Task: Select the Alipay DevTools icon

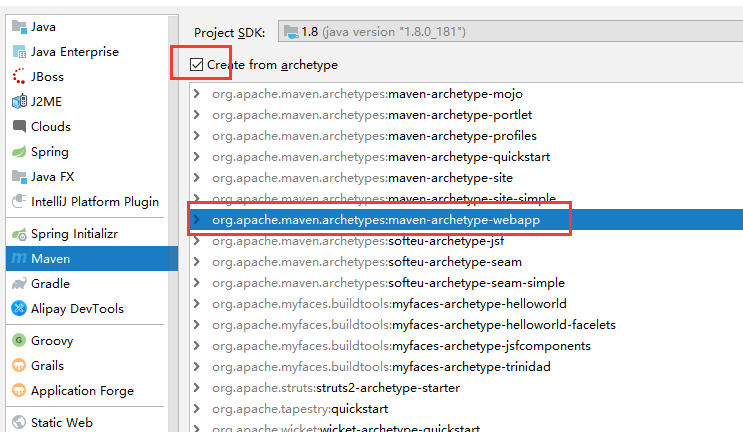Action: point(19,308)
